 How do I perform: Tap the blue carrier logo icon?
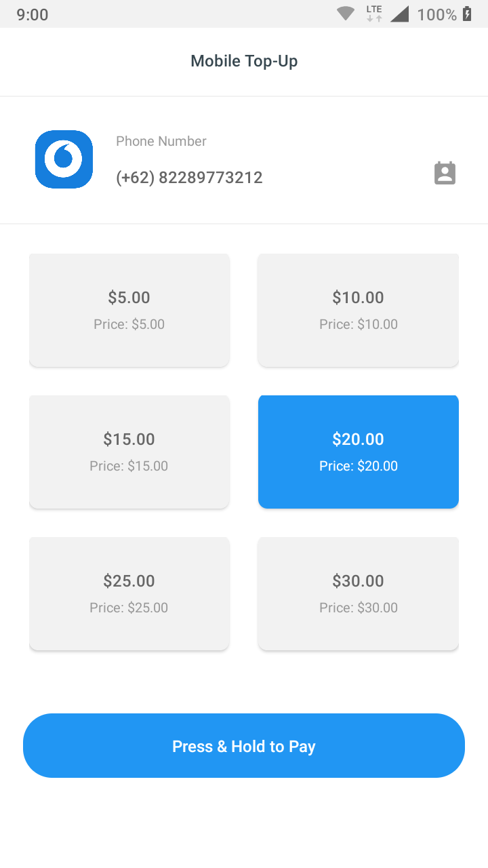64,159
